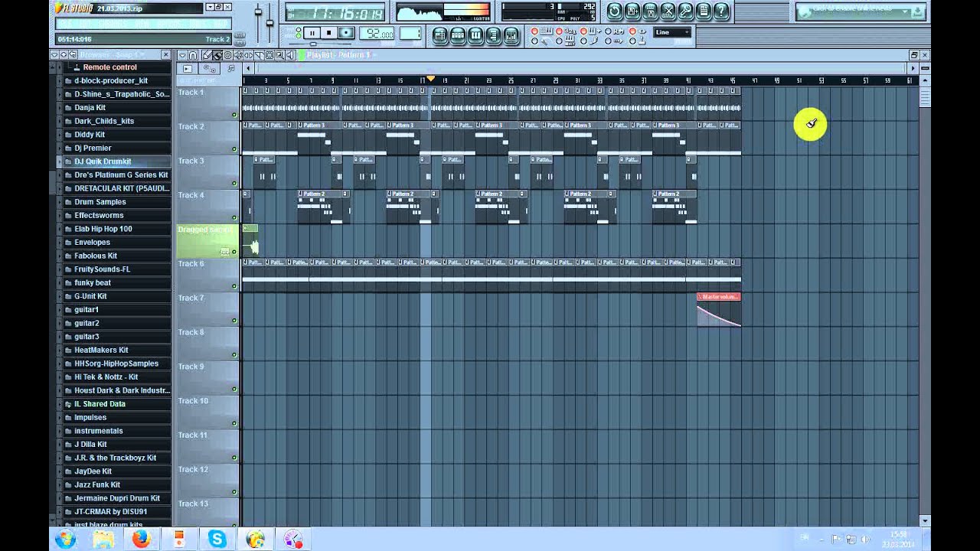Select the Mute tool in playlist toolbar
980x551 pixels.
point(238,55)
